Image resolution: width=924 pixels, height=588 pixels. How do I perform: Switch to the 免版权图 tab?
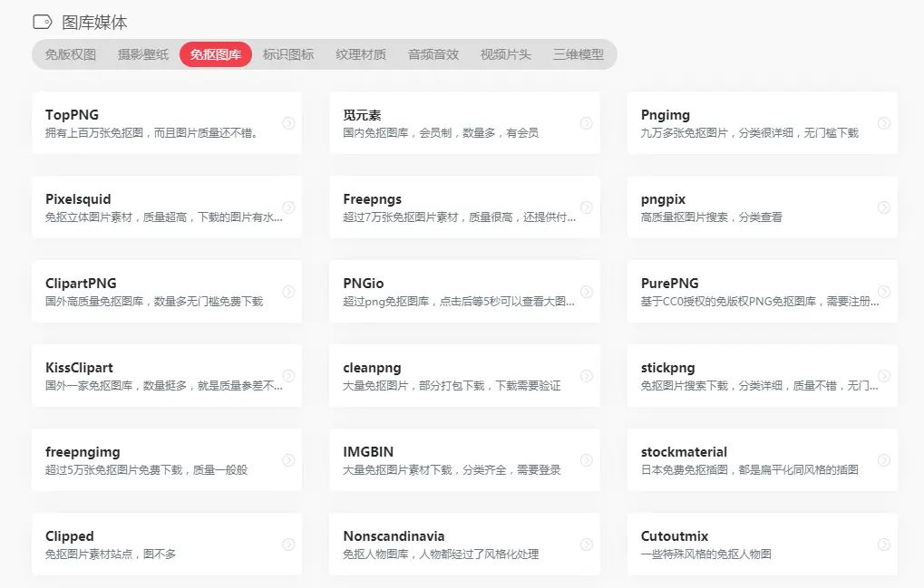(70, 55)
